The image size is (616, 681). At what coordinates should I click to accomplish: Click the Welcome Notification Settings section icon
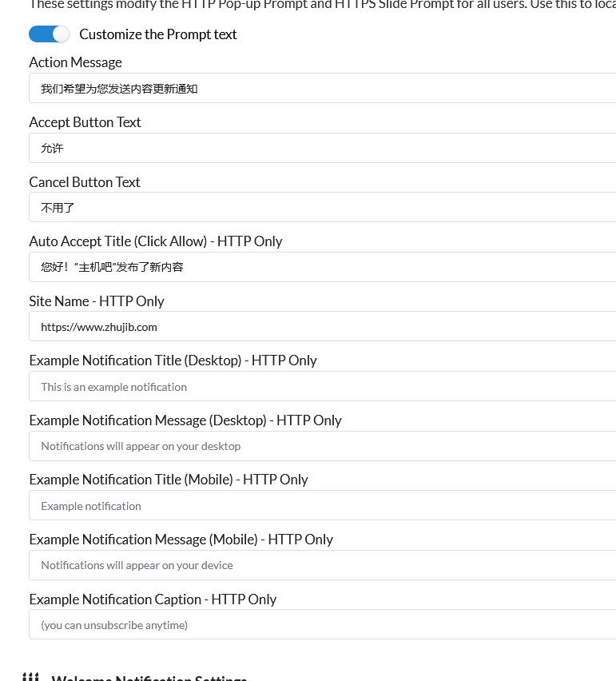pos(31,677)
